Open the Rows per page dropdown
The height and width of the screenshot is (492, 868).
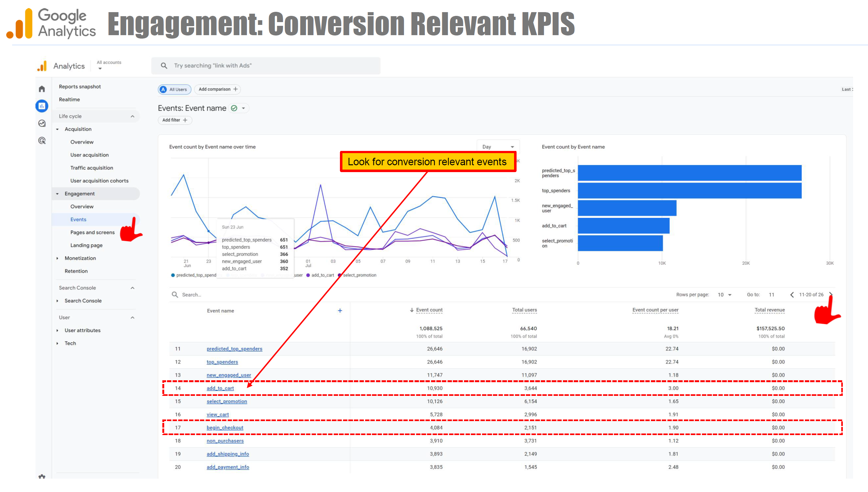tap(725, 295)
